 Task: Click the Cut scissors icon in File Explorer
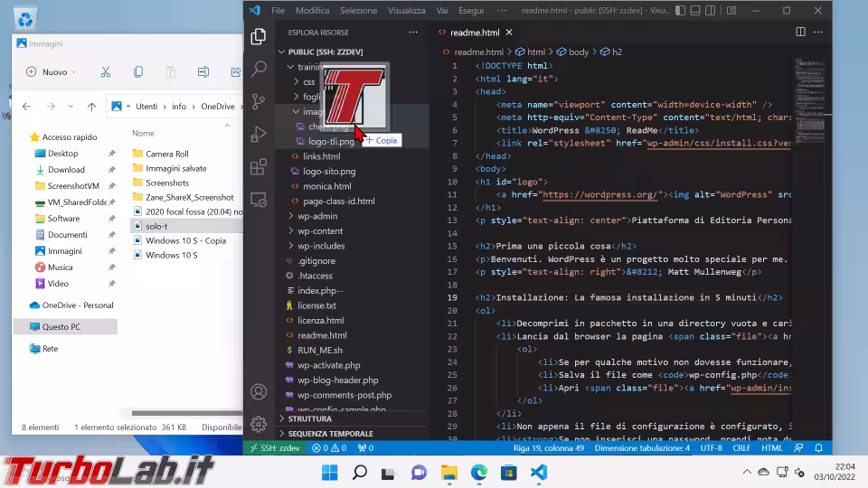[x=106, y=71]
